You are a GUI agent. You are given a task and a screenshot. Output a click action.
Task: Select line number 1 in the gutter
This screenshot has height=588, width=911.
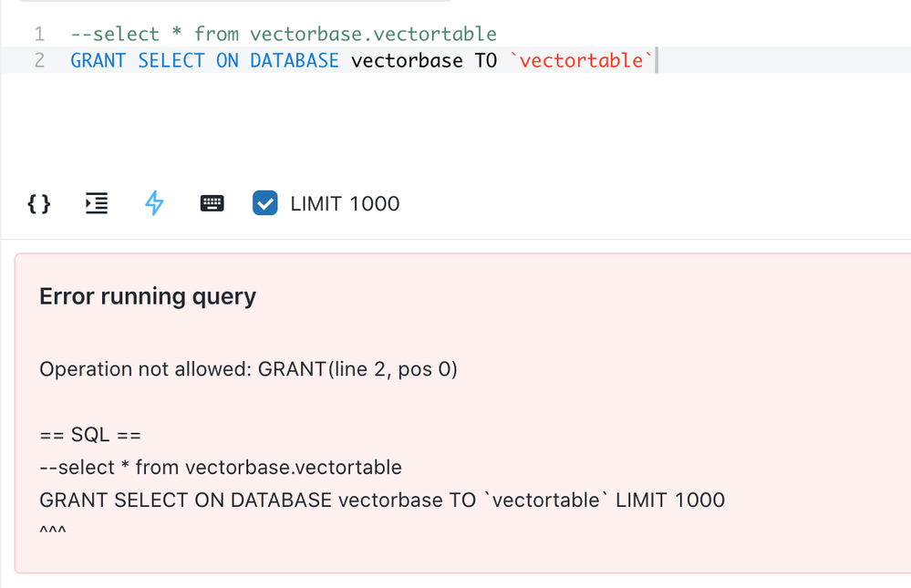tap(39, 35)
